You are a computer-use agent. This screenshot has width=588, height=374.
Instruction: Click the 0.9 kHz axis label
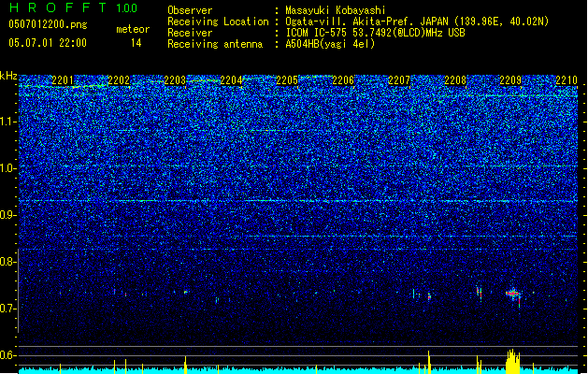[8, 215]
